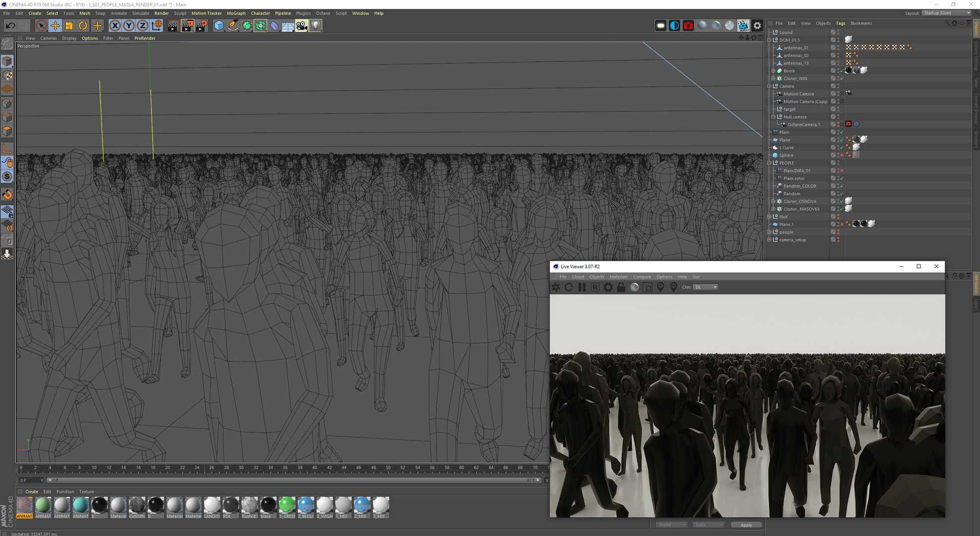Toggle the Live Viewer lock icon

coord(621,287)
